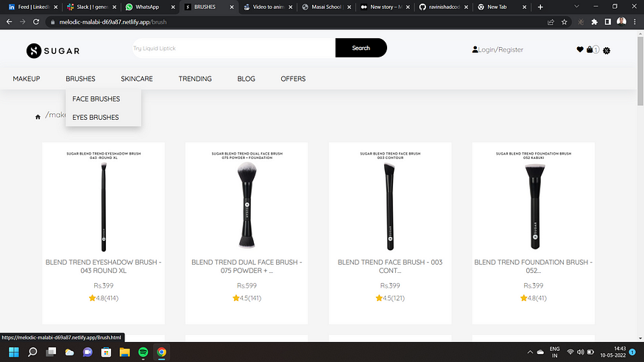Go back with browser back arrow
This screenshot has height=362, width=644.
(9, 22)
